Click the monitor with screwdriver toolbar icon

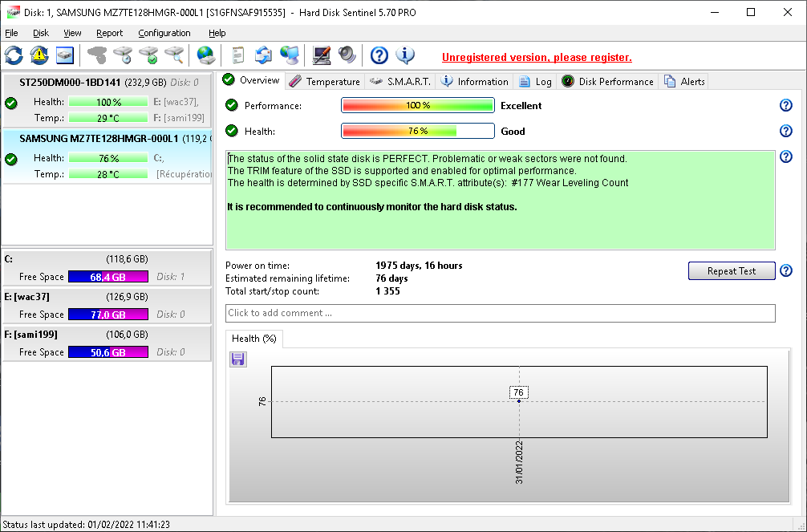tap(322, 55)
